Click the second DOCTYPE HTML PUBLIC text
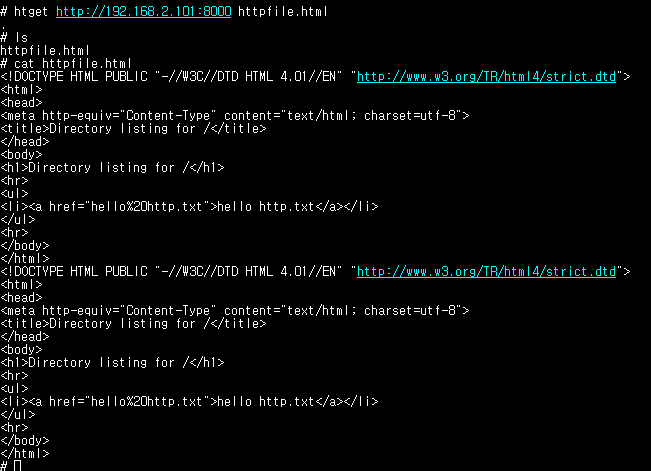The image size is (651, 471). [74, 272]
